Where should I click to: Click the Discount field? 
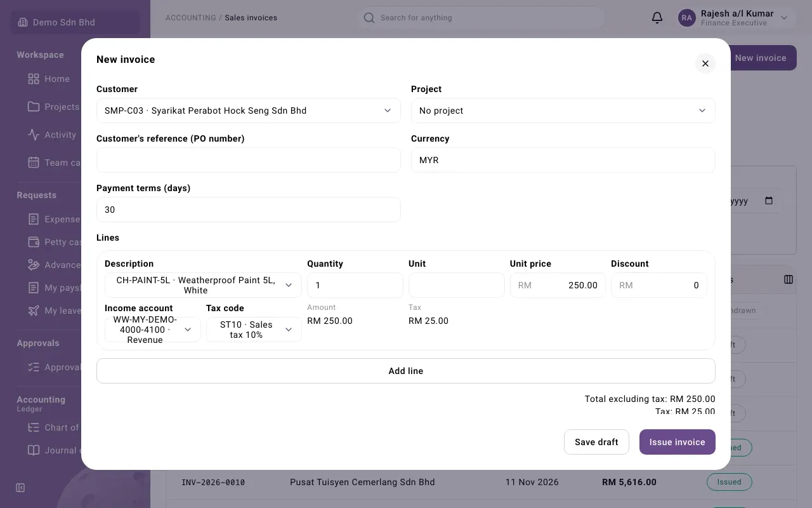coord(659,285)
